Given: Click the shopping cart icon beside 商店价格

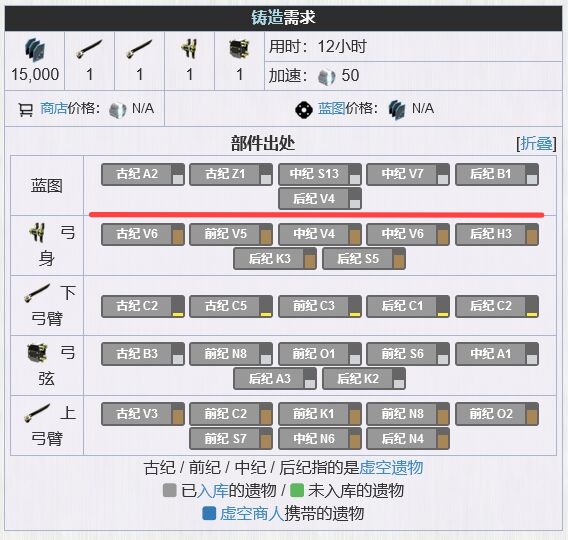Looking at the screenshot, I should pos(26,109).
